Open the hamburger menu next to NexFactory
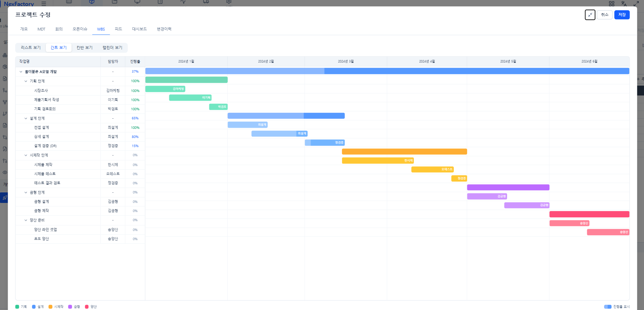Viewport: 644px width, 310px height. [x=44, y=4]
